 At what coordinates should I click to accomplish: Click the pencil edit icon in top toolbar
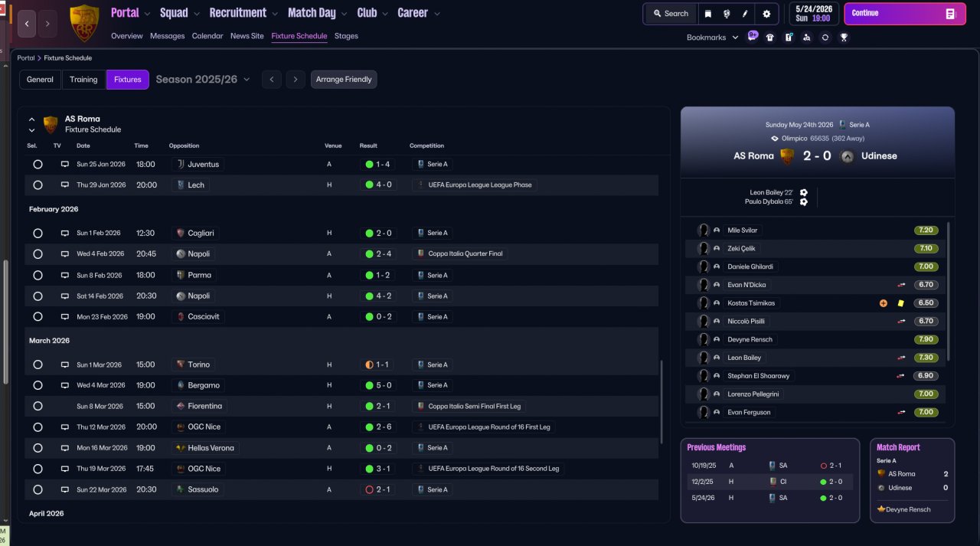pos(745,14)
